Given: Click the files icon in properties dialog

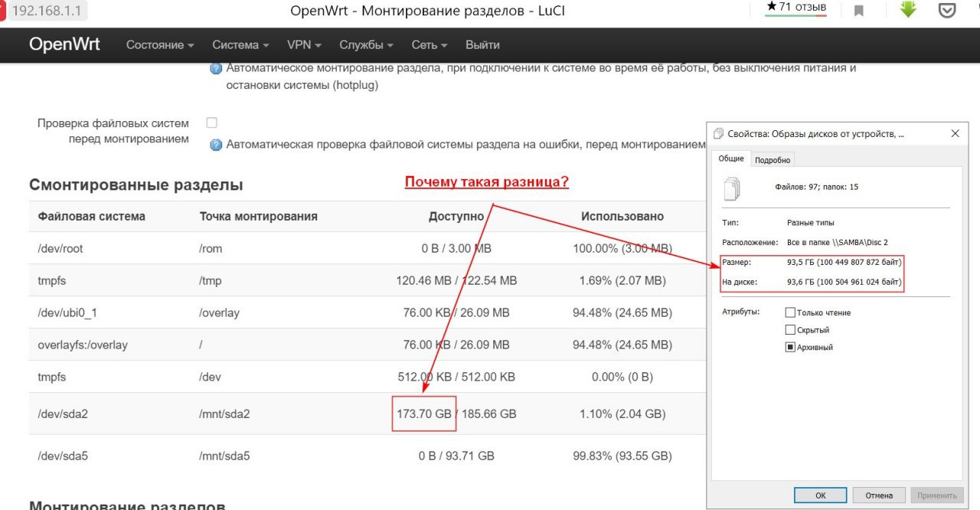Looking at the screenshot, I should [x=733, y=188].
